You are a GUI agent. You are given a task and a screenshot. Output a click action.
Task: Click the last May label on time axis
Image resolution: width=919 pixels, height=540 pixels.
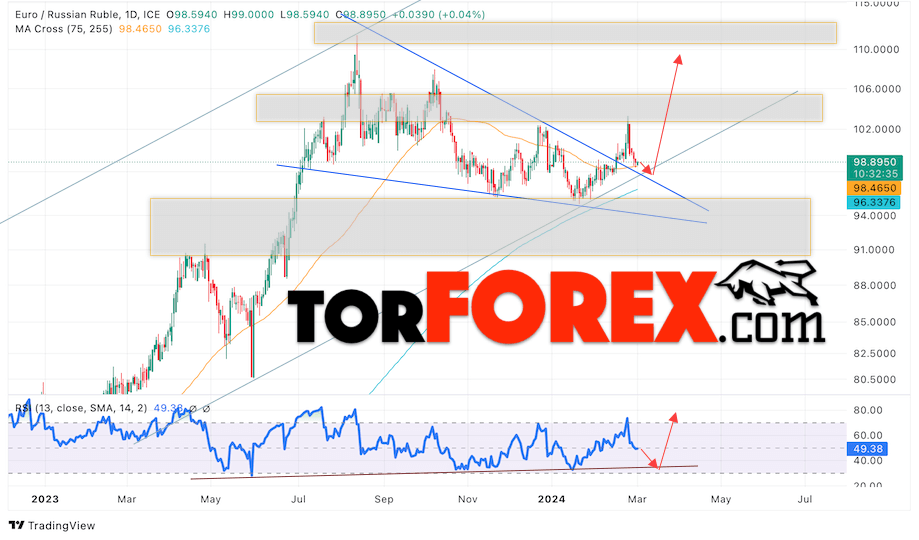point(721,500)
